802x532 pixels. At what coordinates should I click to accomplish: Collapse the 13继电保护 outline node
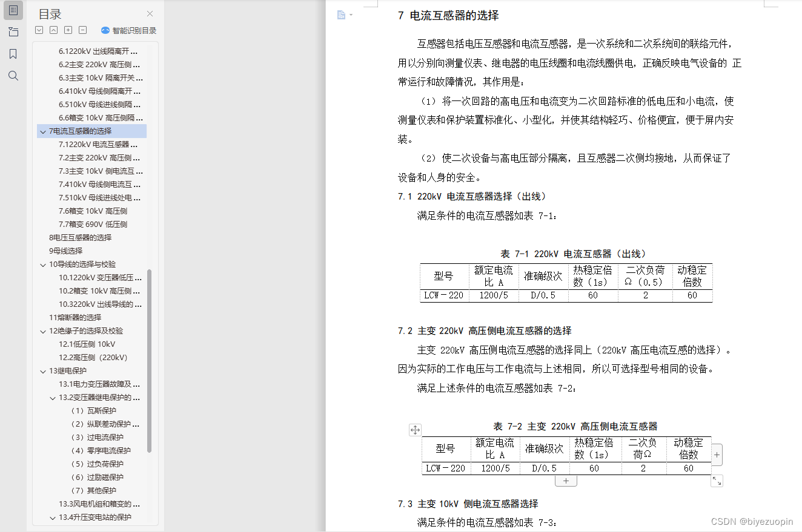coord(42,371)
